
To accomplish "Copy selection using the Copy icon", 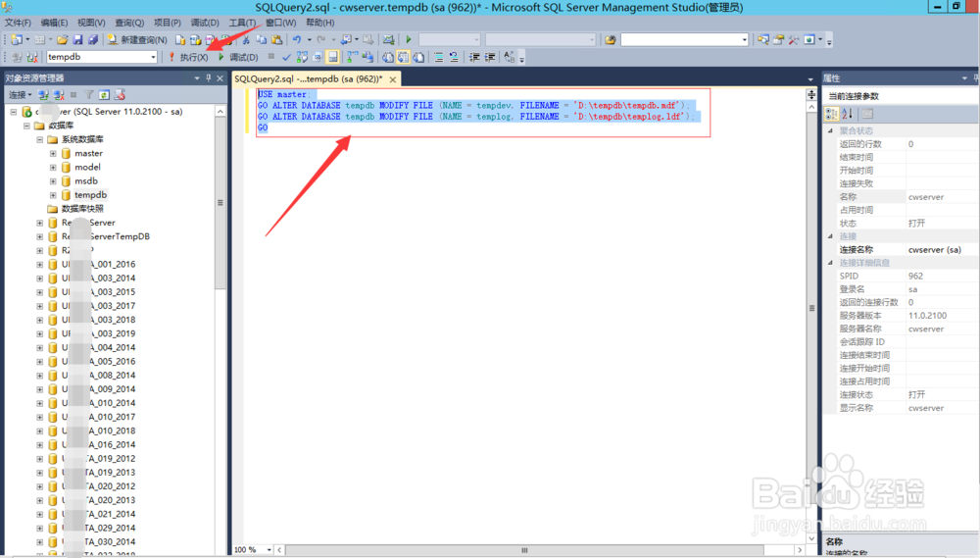I will point(262,39).
